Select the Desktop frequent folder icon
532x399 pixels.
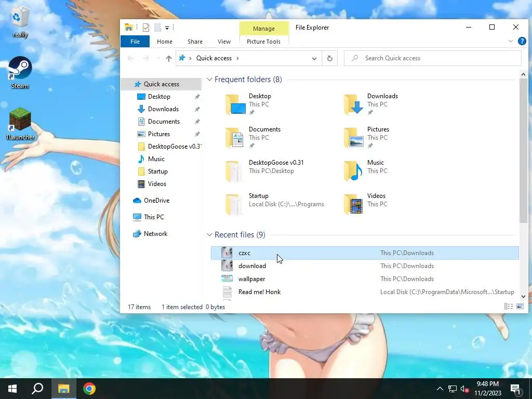235,104
